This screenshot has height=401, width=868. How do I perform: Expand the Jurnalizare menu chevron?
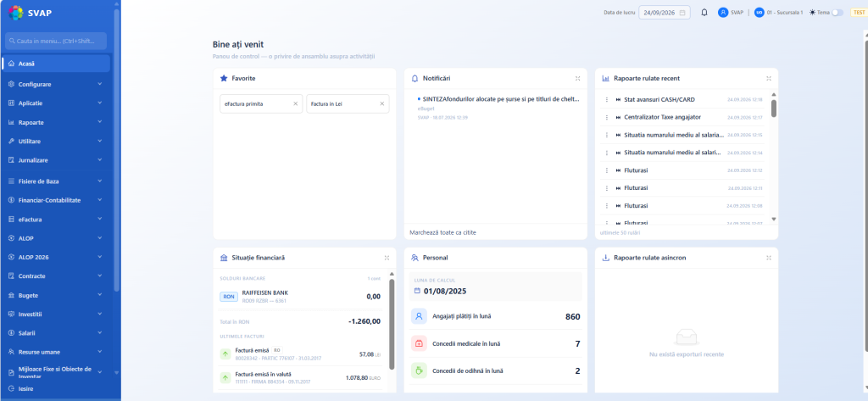(100, 160)
